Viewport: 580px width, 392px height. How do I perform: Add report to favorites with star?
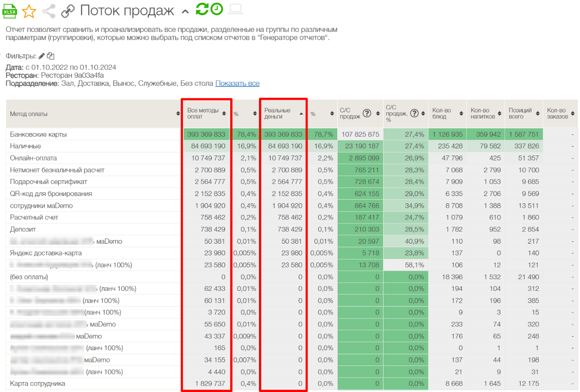point(29,11)
